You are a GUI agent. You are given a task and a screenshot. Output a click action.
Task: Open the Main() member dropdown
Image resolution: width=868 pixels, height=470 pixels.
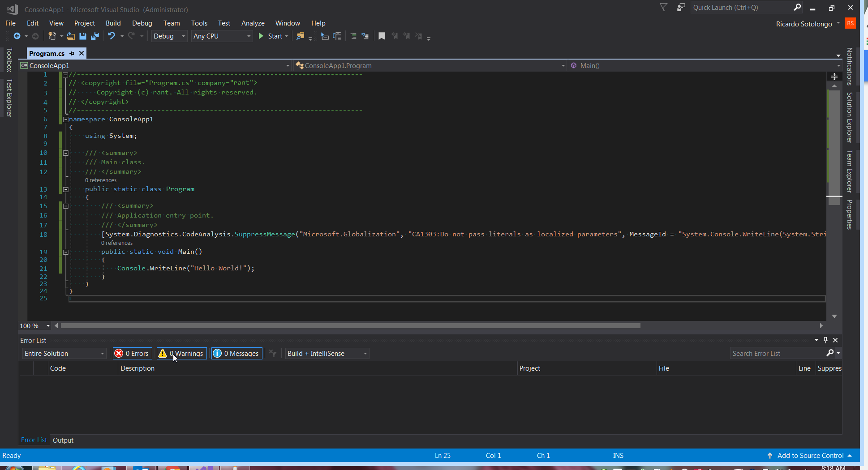pos(705,65)
